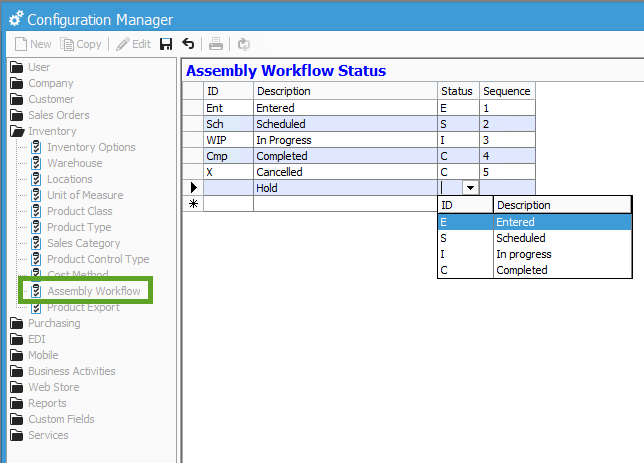
Task: Choose Entered in status dropdown list
Action: 534,222
